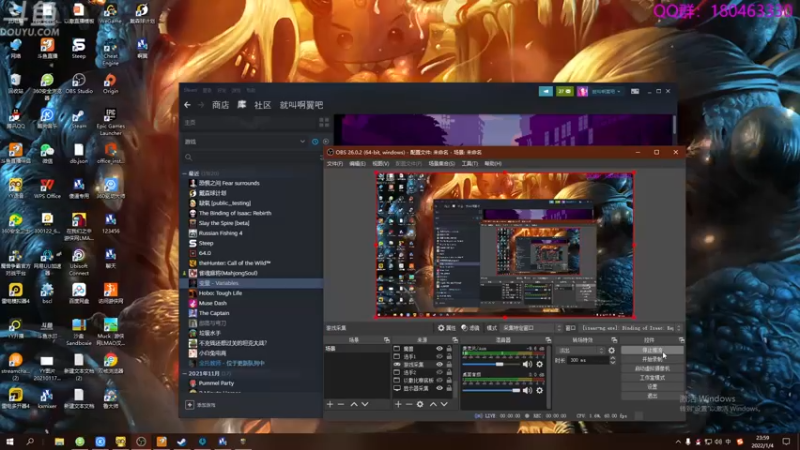The height and width of the screenshot is (450, 800).
Task: Collapse the 2021年11月 section in Steam
Action: pos(185,373)
